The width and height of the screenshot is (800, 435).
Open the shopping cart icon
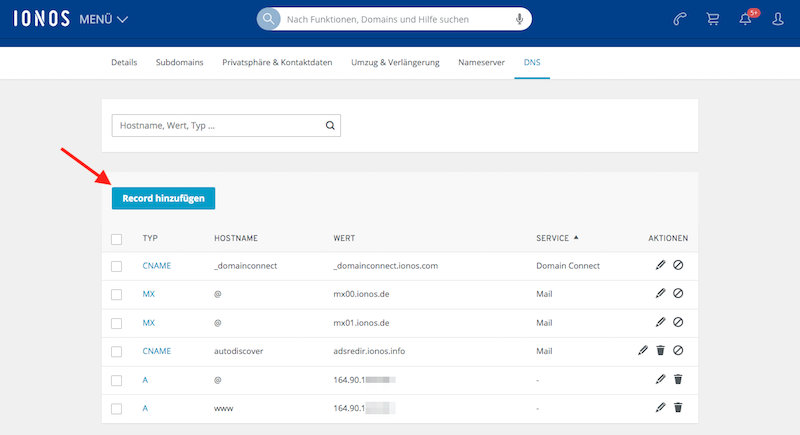tap(713, 19)
